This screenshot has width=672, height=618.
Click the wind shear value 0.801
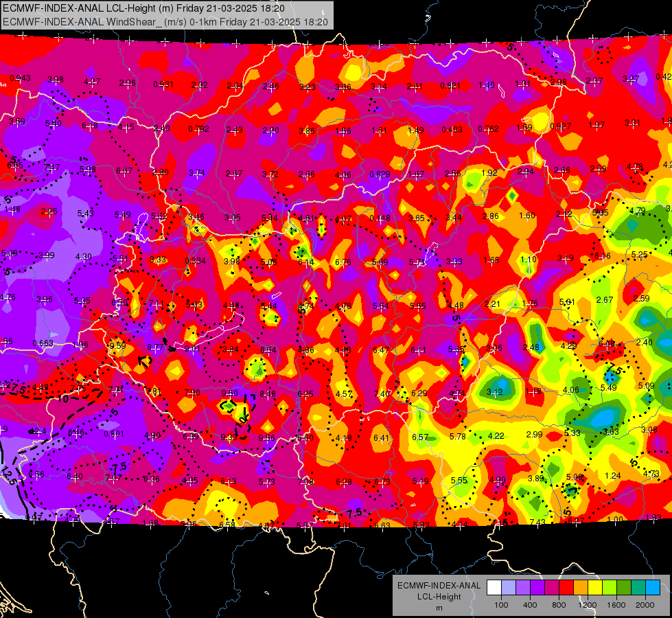pos(114,433)
